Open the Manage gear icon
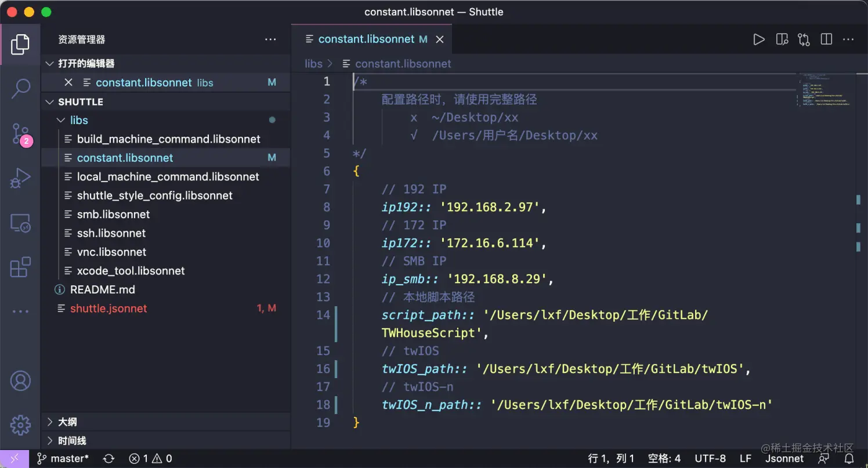Viewport: 868px width, 468px height. tap(20, 425)
